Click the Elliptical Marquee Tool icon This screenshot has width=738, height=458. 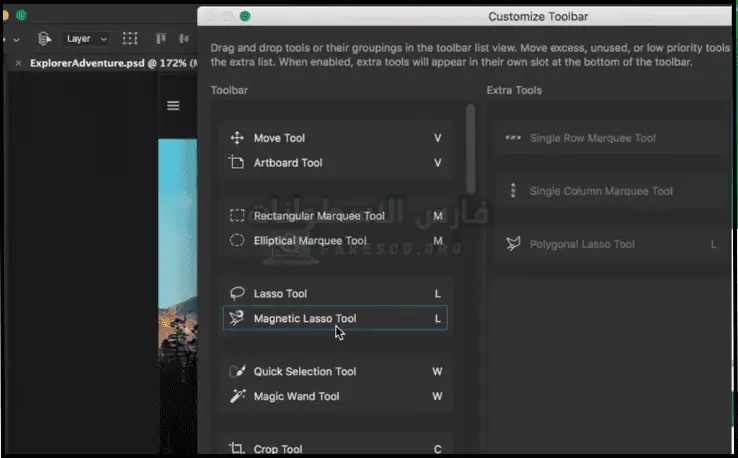coord(237,241)
